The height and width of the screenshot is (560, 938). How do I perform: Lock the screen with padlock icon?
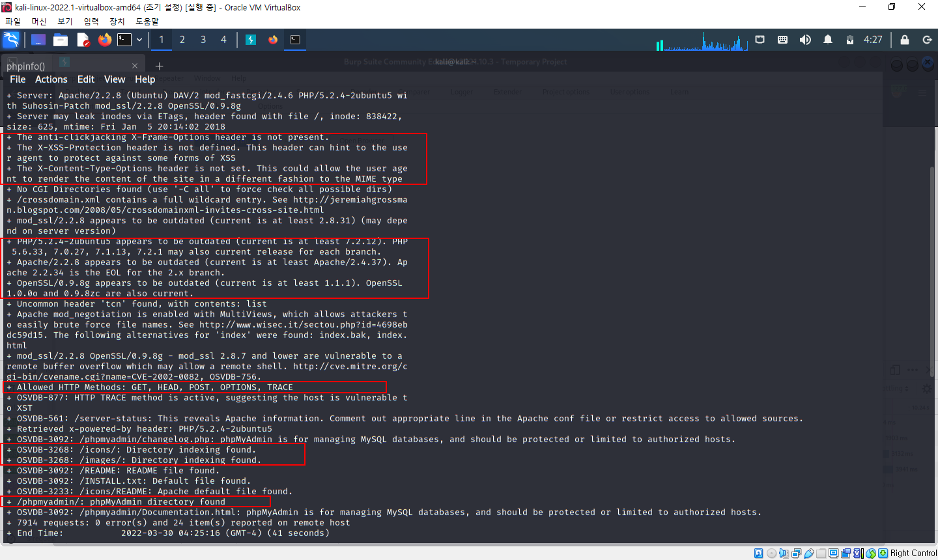[x=905, y=40]
